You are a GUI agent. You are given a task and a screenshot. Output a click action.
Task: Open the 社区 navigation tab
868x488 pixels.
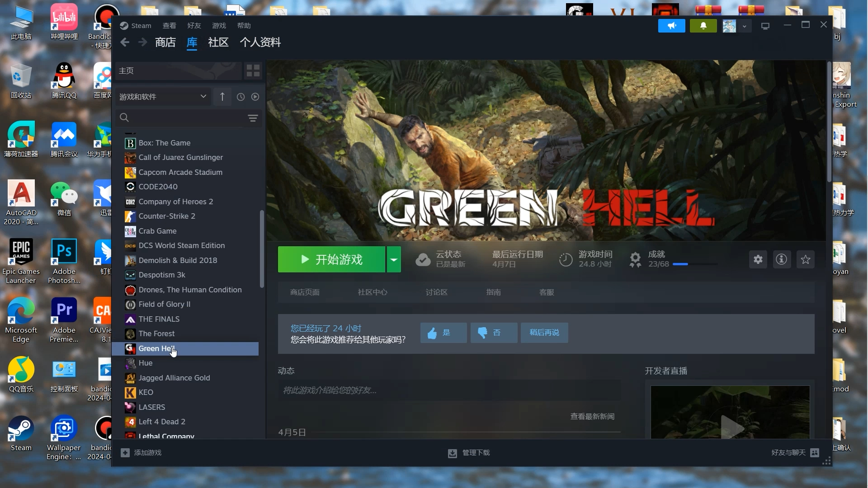(x=218, y=42)
